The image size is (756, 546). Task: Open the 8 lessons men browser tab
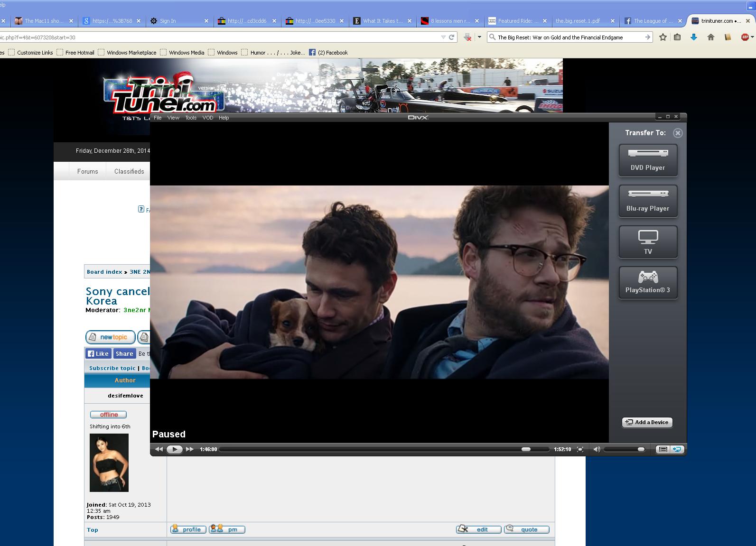point(449,21)
